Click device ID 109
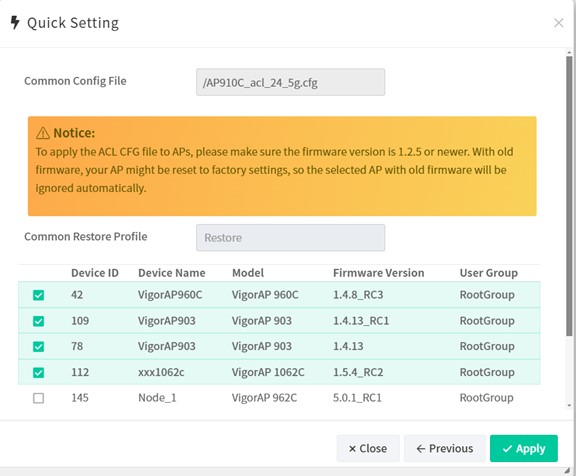 coord(80,321)
